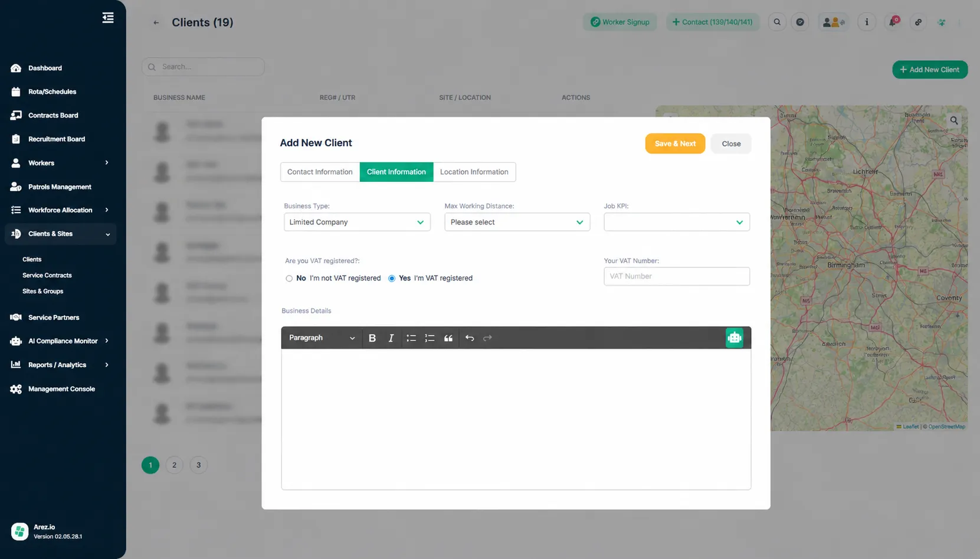The height and width of the screenshot is (559, 980).
Task: Open the Paragraph style dropdown
Action: 322,338
